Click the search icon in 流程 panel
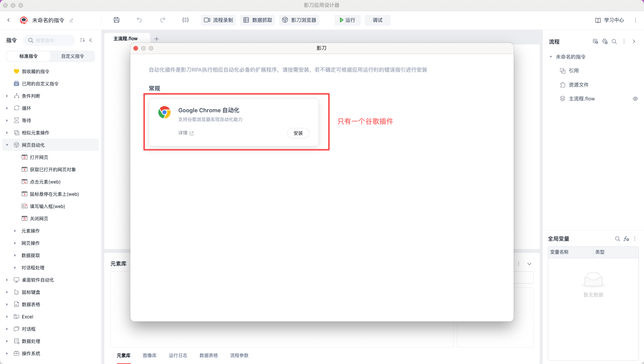The width and height of the screenshot is (644, 364). click(614, 42)
